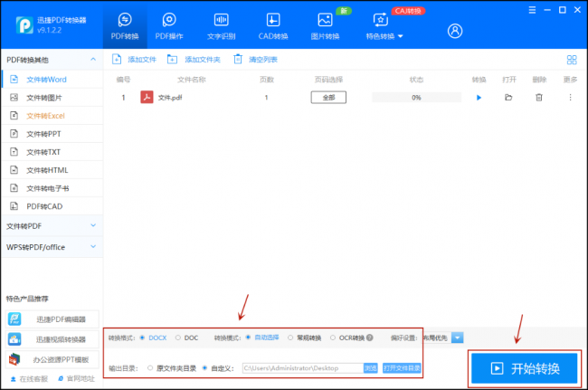
Task: Select DOCX output format
Action: (x=142, y=338)
